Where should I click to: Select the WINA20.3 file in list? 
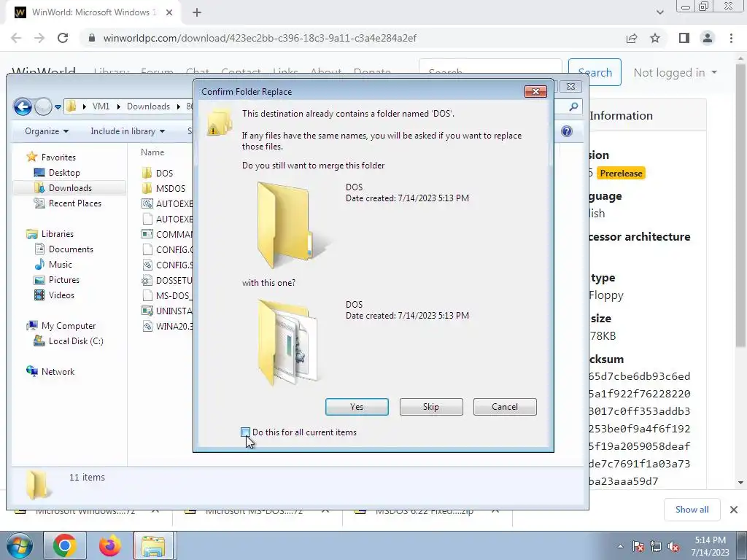point(167,326)
